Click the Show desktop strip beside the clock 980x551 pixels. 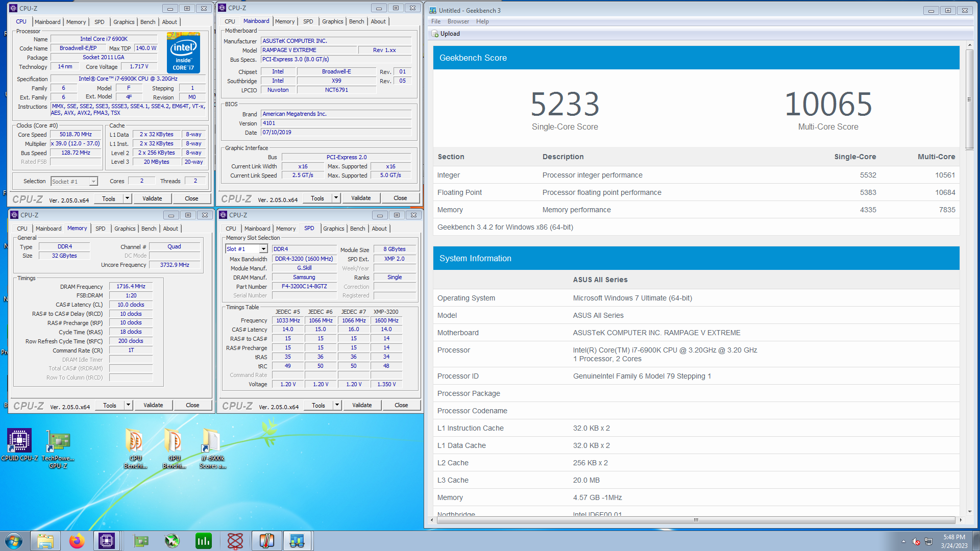tap(976, 541)
